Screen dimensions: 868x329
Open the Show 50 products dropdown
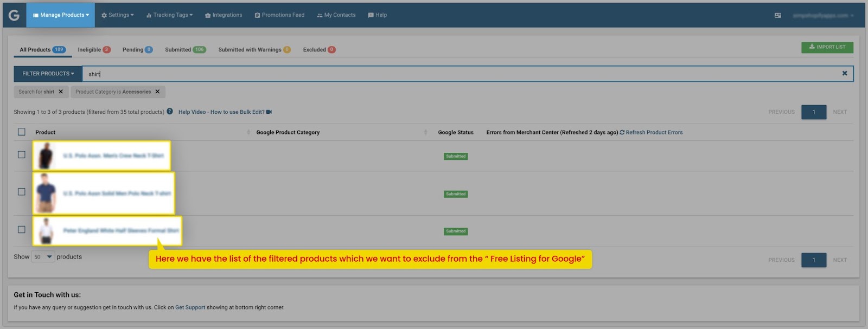(x=43, y=257)
